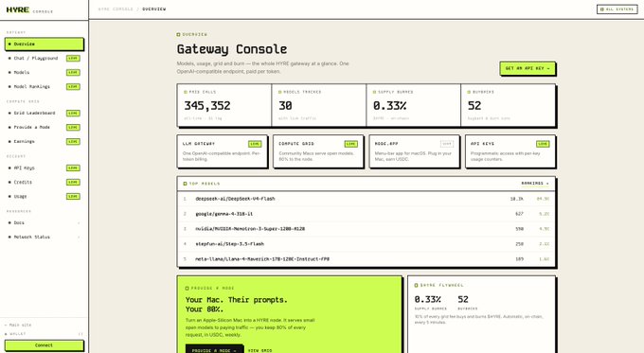Click the arrow icon next to Docs

pos(79,223)
